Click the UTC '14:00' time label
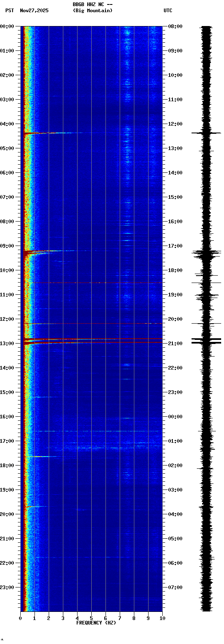Viewport: 224px width, 644px height. coord(175,173)
